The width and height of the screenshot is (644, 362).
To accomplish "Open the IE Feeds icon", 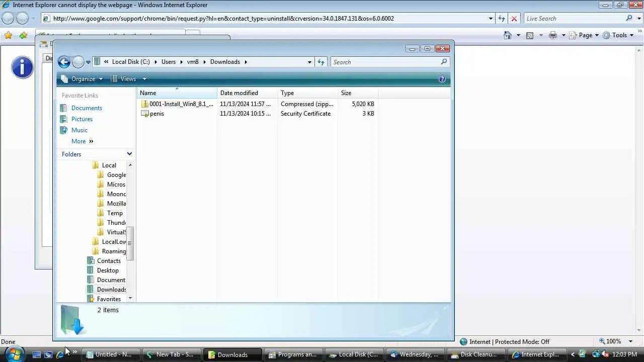I will point(529,35).
